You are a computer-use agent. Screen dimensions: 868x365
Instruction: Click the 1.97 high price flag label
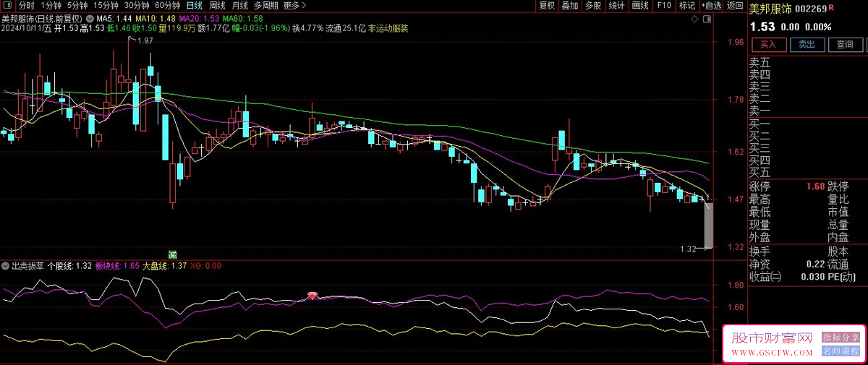tap(145, 41)
